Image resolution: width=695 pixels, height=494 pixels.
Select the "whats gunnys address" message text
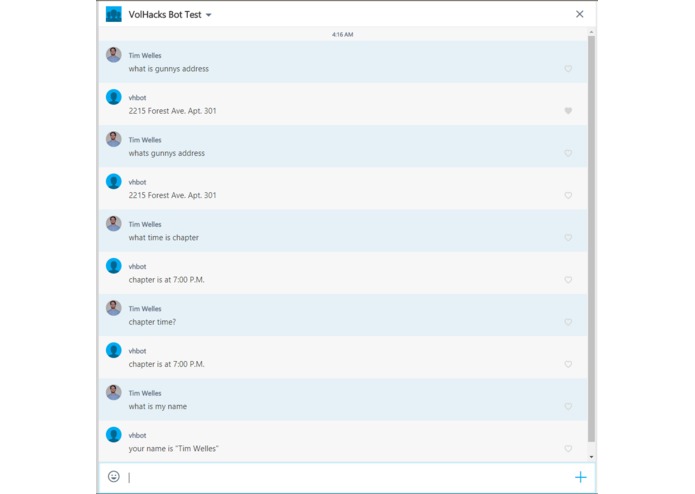coord(167,153)
